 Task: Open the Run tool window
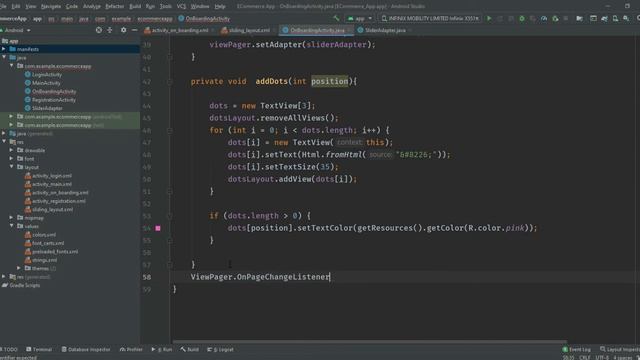tap(162, 349)
